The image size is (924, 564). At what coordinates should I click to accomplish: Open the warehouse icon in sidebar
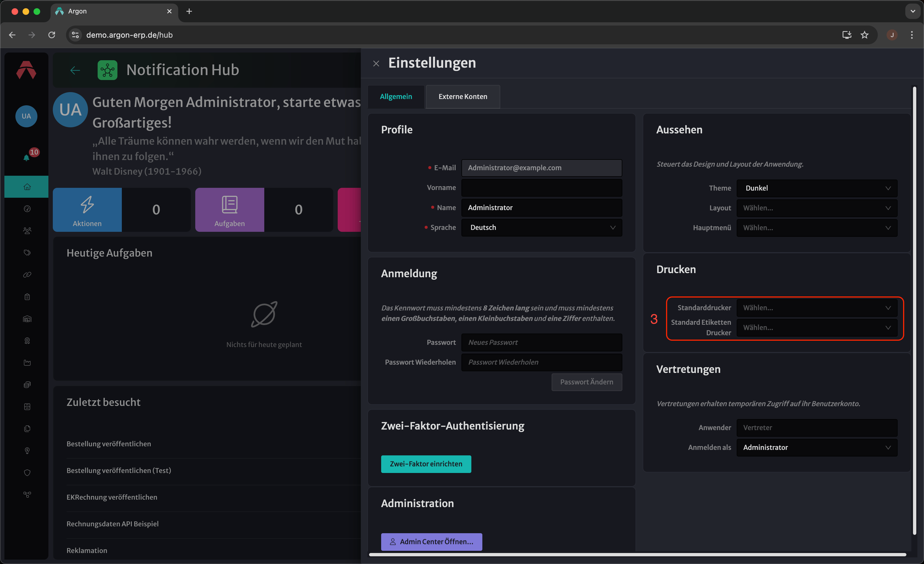(27, 319)
